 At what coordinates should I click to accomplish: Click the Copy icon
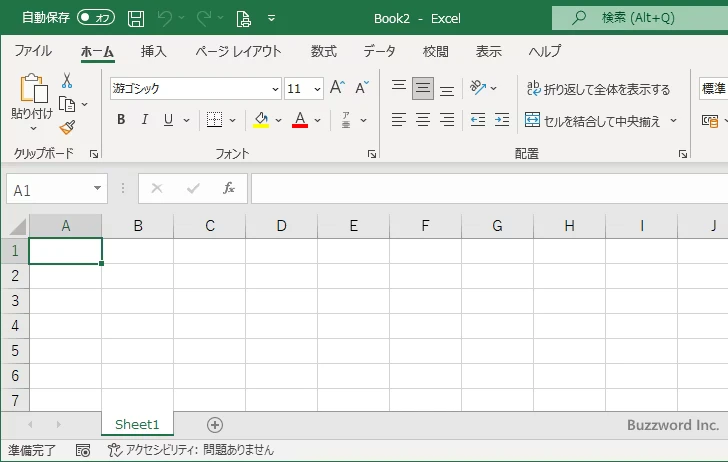coord(67,104)
